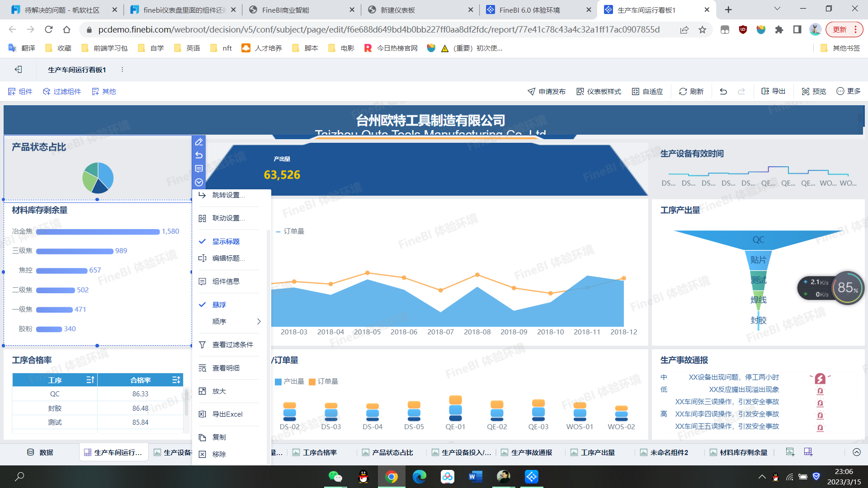Open 仪表板样式 dashboard style settings
This screenshot has width=868, height=488.
coord(599,91)
